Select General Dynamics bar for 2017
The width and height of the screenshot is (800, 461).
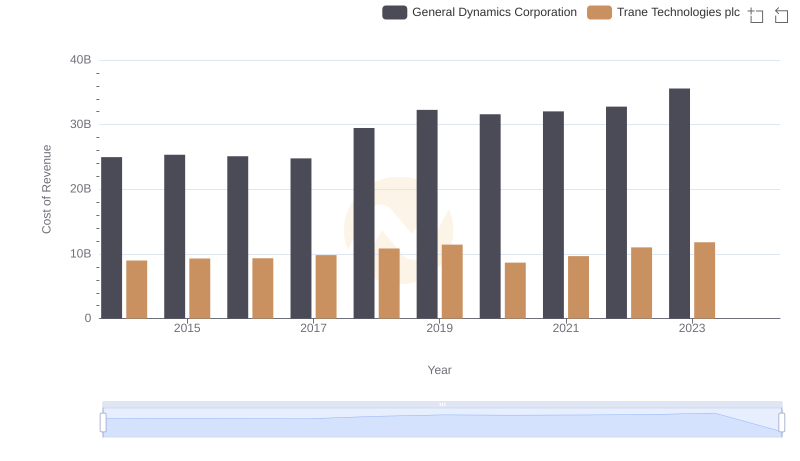click(x=301, y=238)
